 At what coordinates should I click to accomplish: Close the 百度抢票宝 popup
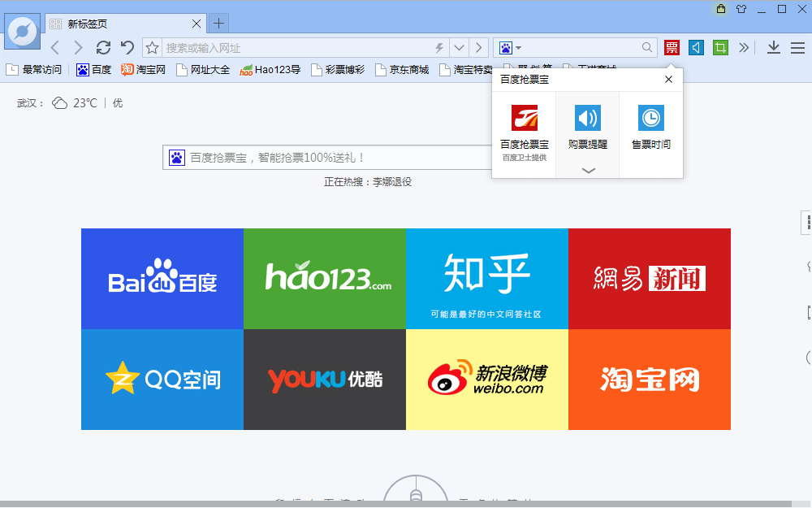(668, 80)
